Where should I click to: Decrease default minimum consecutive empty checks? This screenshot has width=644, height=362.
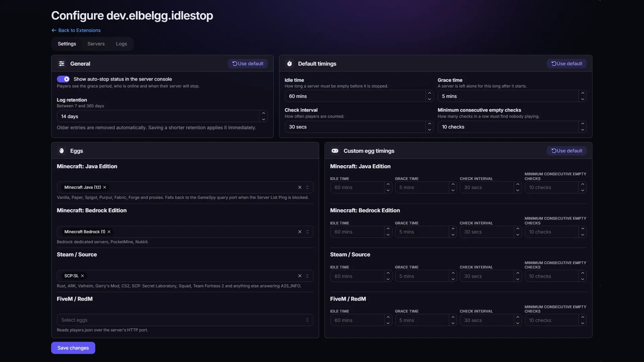[x=583, y=130]
